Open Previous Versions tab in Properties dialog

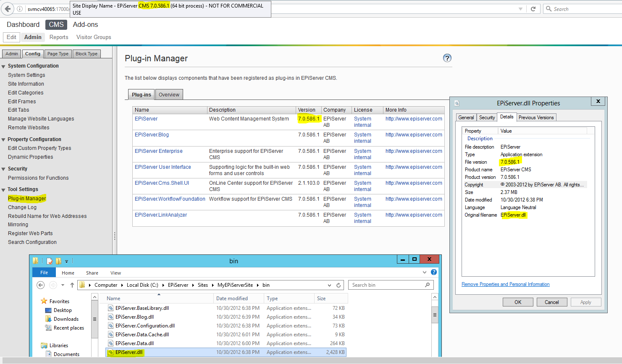point(536,118)
